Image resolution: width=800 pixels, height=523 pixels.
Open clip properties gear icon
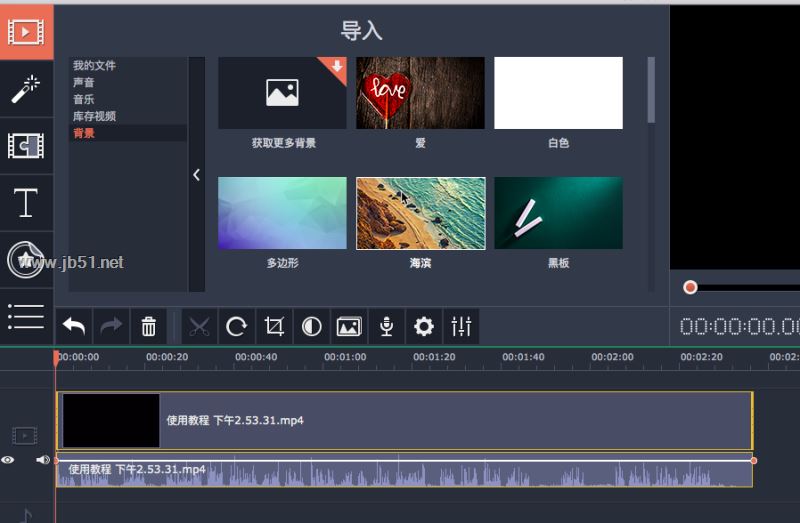[x=424, y=326]
